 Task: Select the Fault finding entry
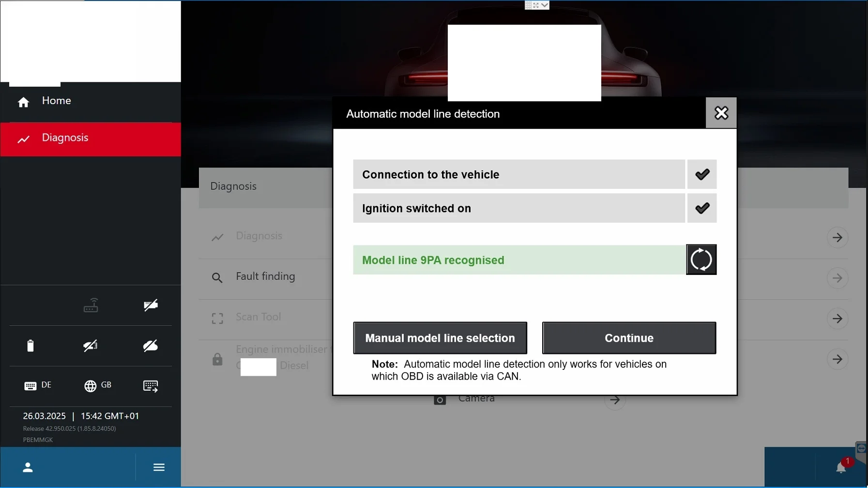click(x=265, y=276)
